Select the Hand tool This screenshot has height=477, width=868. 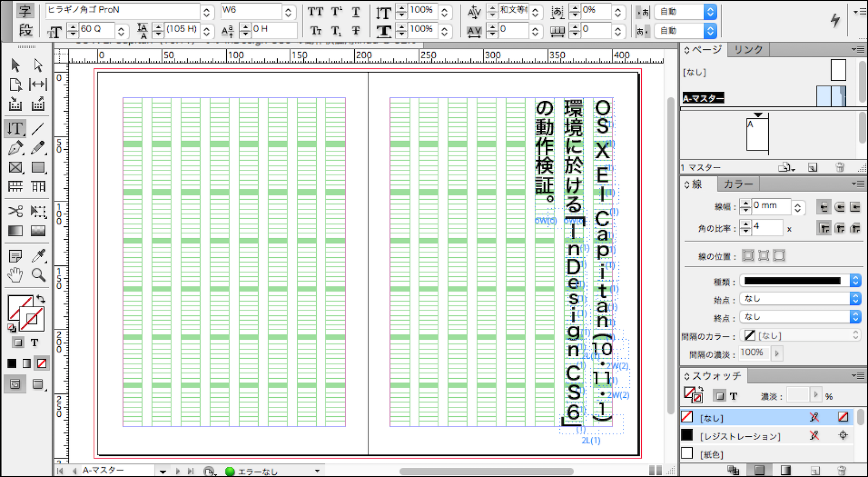(x=16, y=275)
